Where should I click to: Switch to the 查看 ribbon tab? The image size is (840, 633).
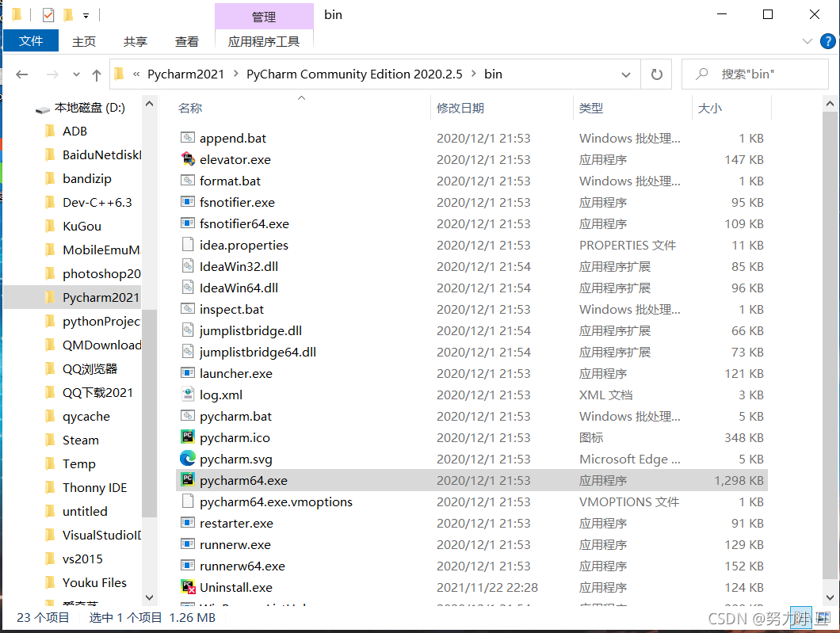click(x=186, y=41)
